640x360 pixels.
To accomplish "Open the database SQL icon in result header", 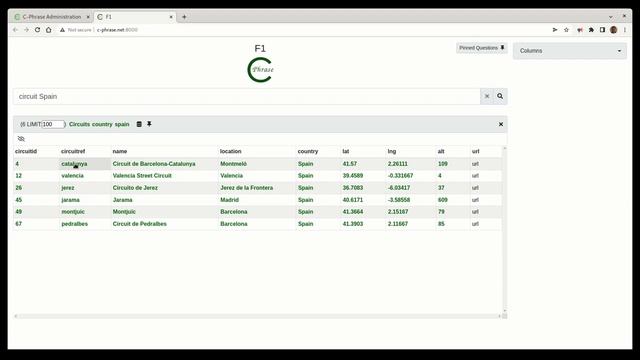I will tap(139, 124).
